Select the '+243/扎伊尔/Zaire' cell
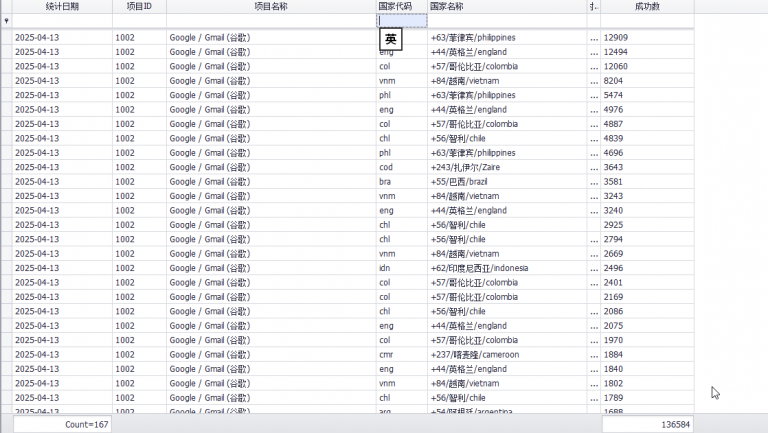The image size is (768, 433). (507, 167)
